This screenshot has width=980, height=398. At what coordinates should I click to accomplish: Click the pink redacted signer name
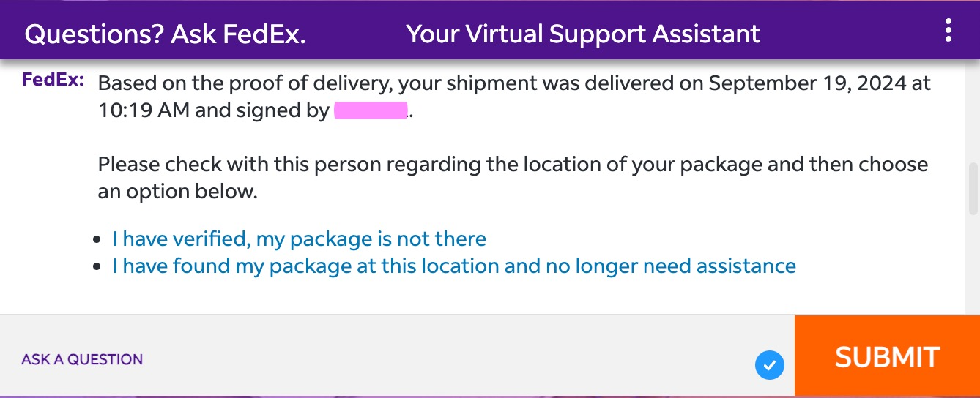pos(371,111)
